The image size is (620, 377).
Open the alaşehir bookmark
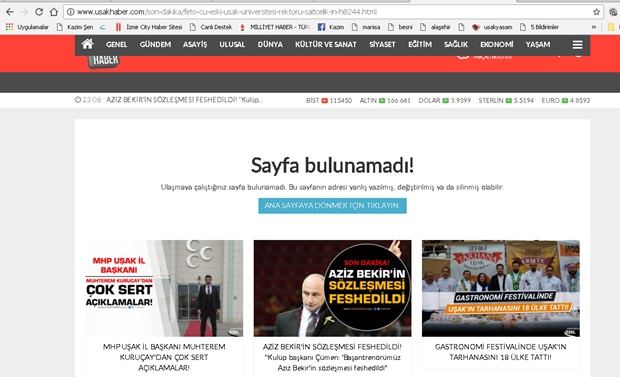(x=435, y=27)
